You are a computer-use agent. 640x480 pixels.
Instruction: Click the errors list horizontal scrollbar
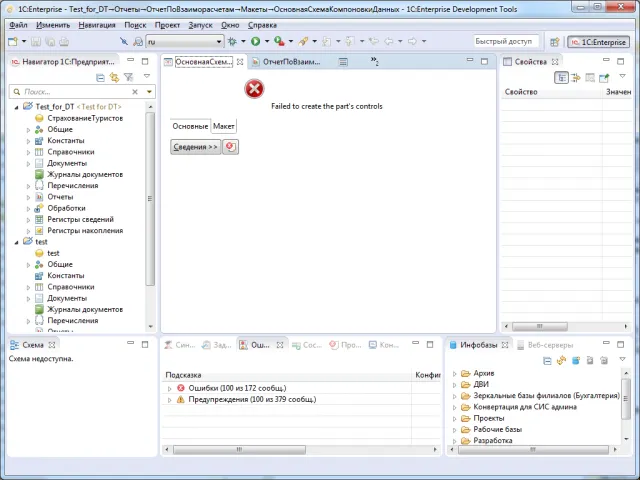click(x=239, y=450)
